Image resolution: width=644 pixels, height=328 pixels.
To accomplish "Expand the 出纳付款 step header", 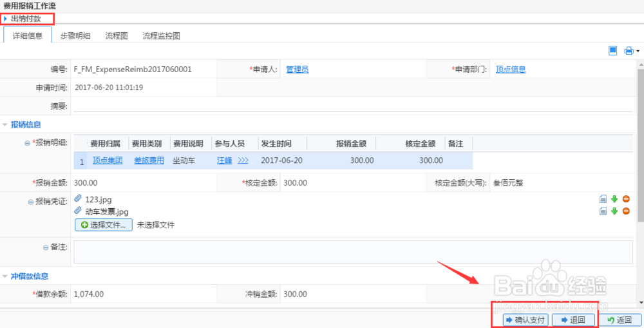I will coord(5,19).
